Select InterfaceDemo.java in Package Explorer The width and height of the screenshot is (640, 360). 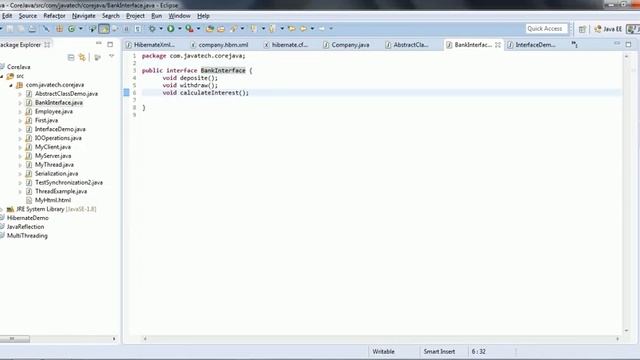(x=60, y=129)
